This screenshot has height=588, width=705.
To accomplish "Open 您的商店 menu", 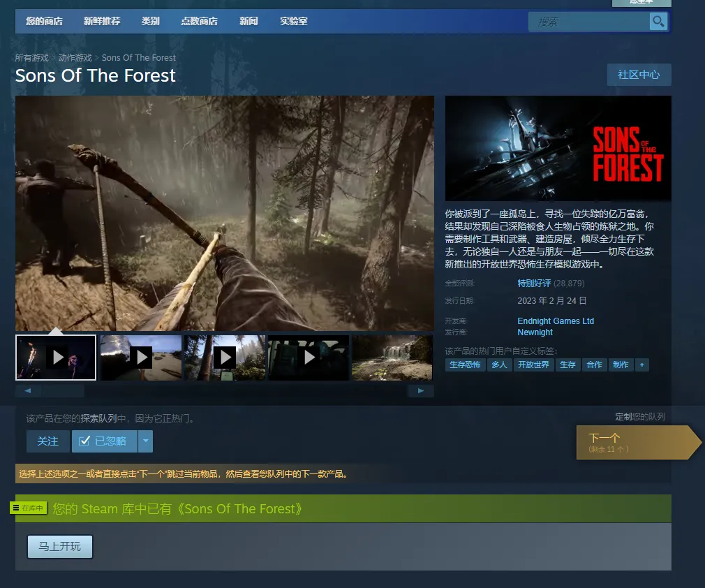I will tap(44, 21).
